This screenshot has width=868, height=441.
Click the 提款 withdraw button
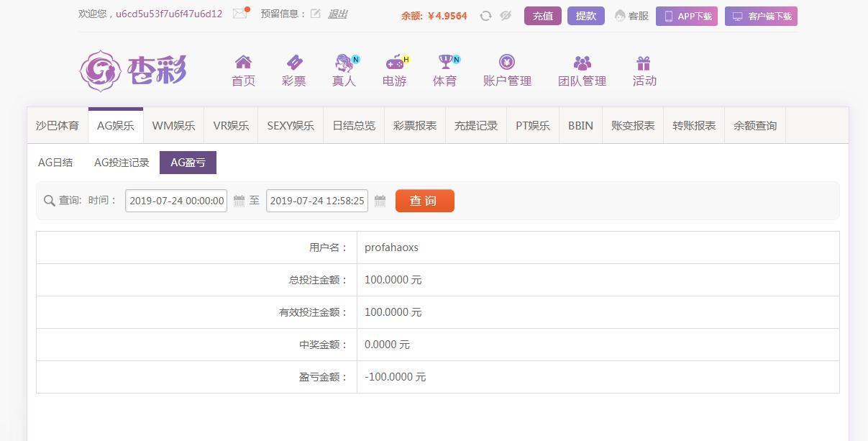coord(585,16)
